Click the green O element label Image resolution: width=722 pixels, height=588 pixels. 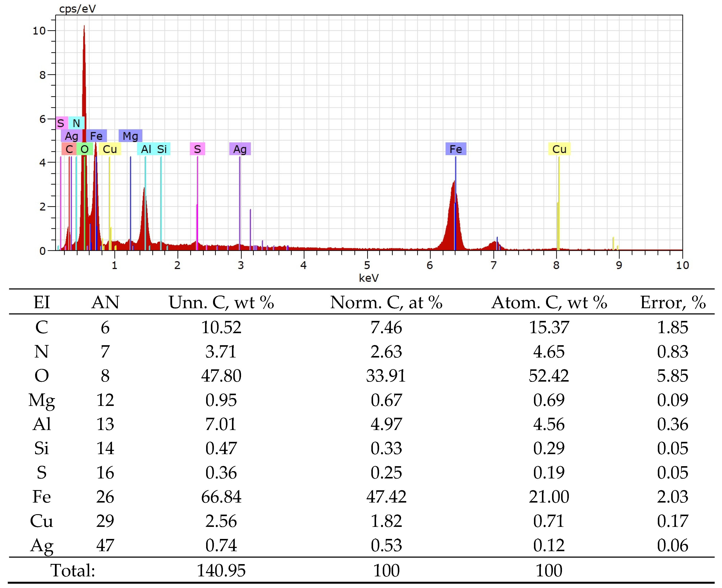pos(85,149)
